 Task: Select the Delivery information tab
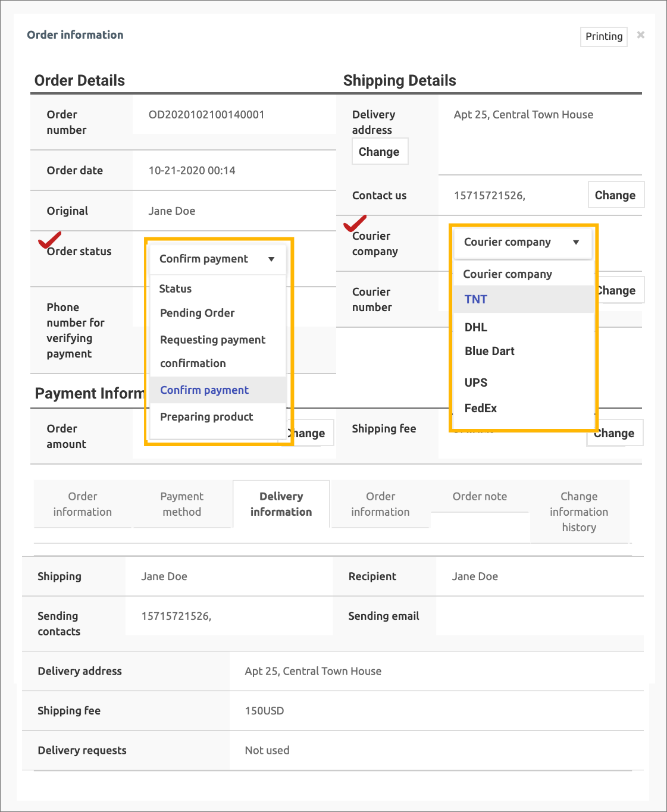281,504
